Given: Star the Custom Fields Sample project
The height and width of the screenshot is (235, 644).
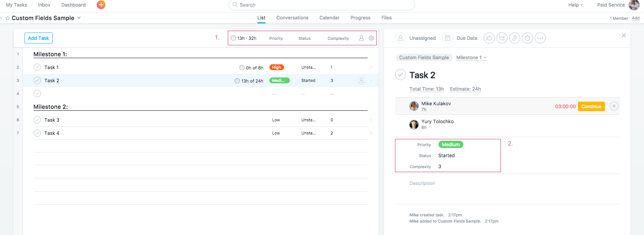Looking at the screenshot, I should pos(8,18).
